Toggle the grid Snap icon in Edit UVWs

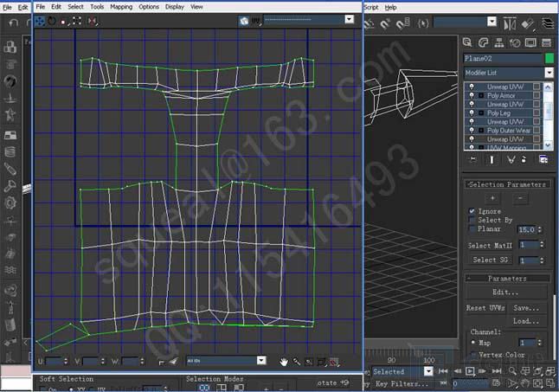coord(334,362)
